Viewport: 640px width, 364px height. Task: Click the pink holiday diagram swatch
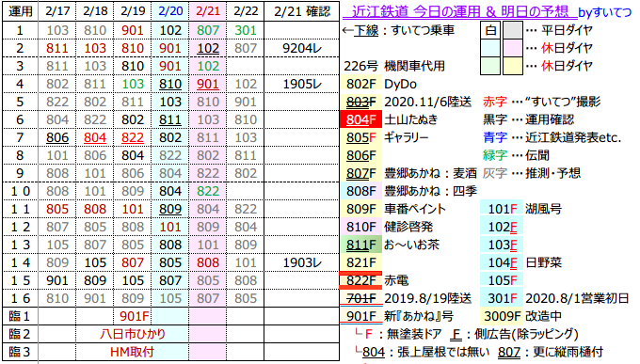[x=513, y=48]
